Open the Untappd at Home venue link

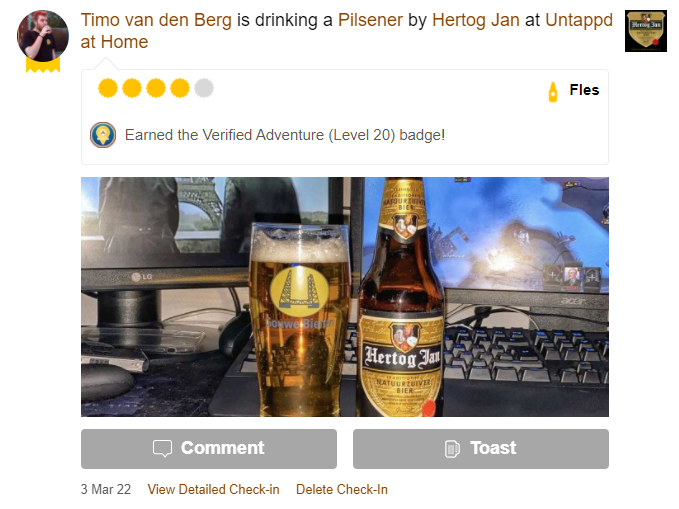pyautogui.click(x=346, y=31)
